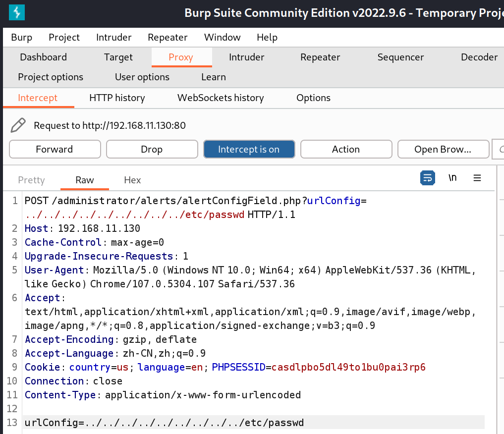
Task: Switch to the Decoder tab
Action: [479, 57]
